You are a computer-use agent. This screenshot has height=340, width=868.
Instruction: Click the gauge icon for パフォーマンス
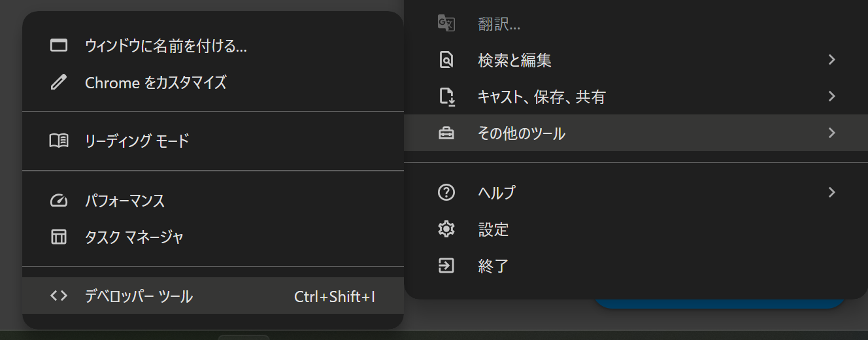(x=59, y=200)
